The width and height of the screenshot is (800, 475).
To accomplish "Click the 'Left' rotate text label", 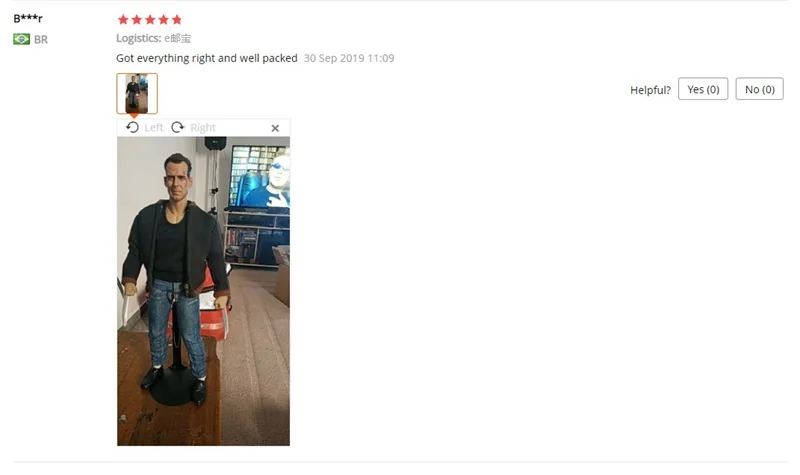I will tap(154, 128).
